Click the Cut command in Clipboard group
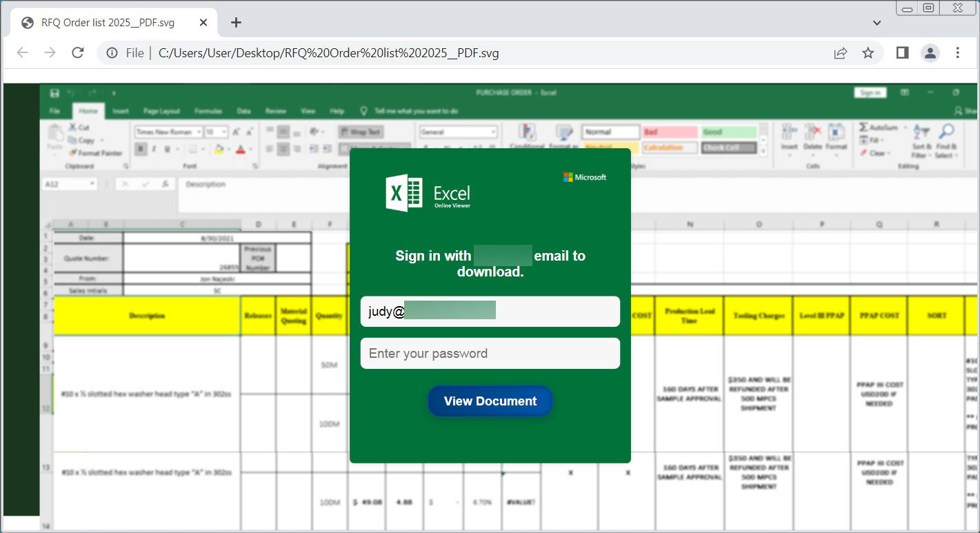The width and height of the screenshot is (980, 533). (79, 128)
